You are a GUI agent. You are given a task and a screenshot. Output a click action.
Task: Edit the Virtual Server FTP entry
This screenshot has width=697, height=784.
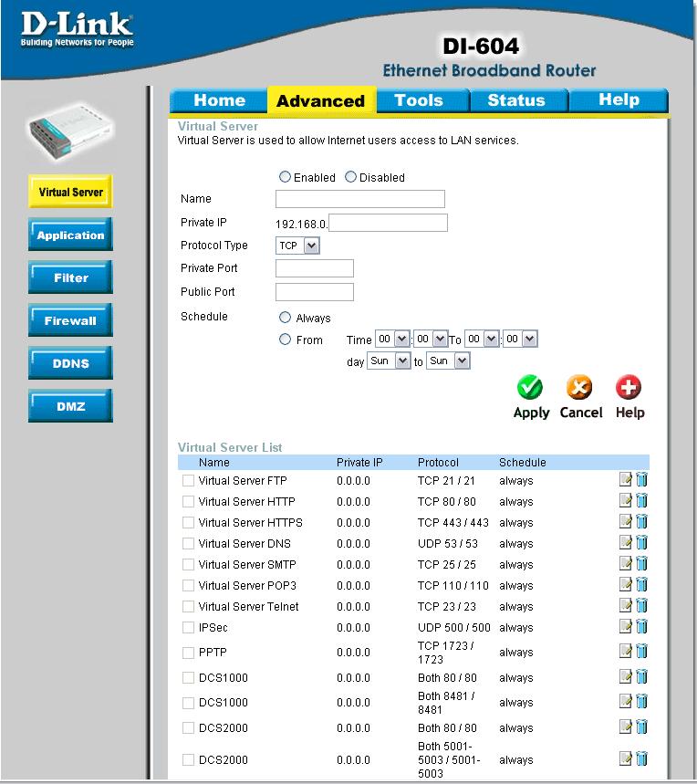tap(626, 479)
